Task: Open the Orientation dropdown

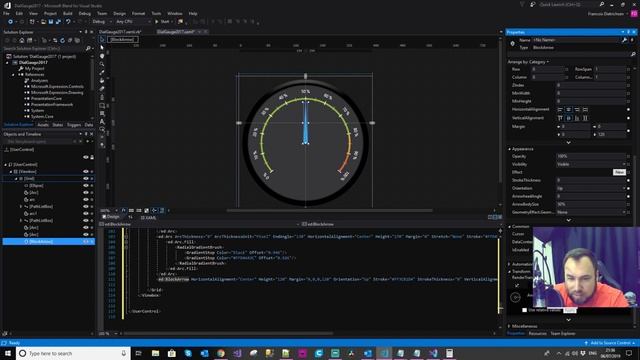Action: [591, 188]
